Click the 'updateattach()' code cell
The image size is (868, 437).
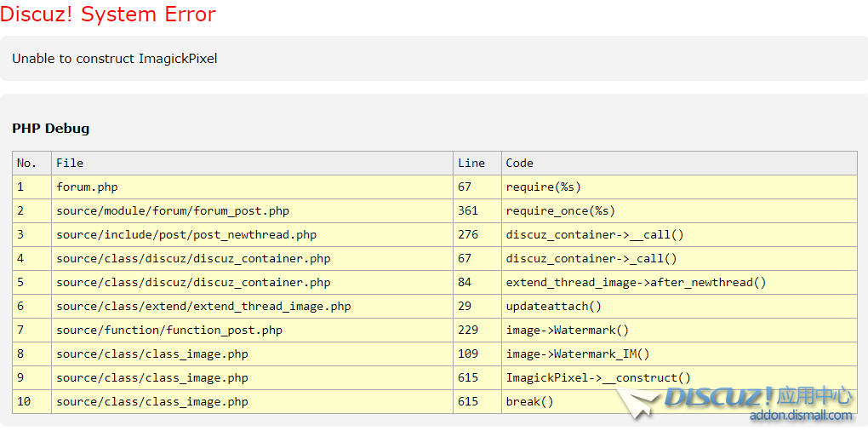click(679, 307)
